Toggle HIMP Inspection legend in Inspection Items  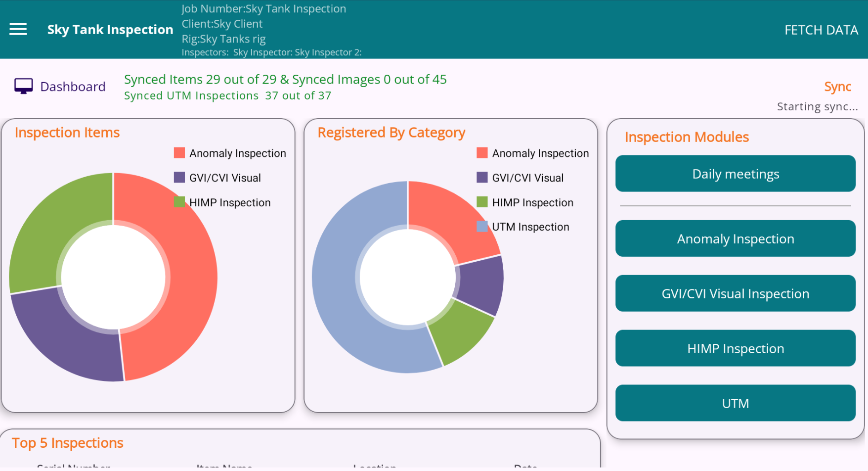[x=222, y=203]
